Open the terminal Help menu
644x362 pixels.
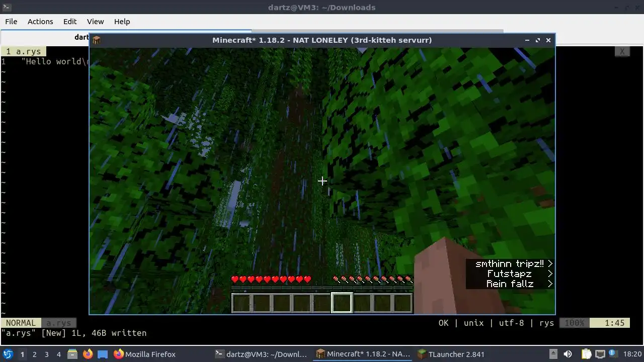click(x=122, y=22)
